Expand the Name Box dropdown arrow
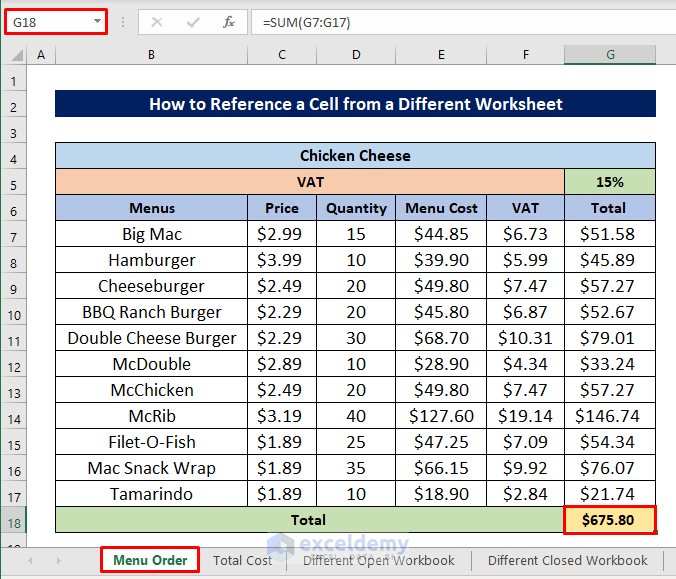The width and height of the screenshot is (676, 579). (x=96, y=22)
